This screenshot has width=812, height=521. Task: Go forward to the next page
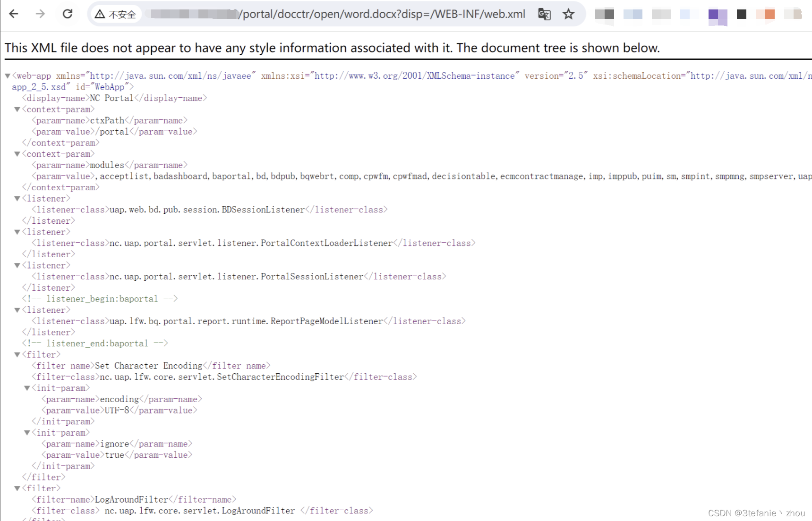point(40,14)
